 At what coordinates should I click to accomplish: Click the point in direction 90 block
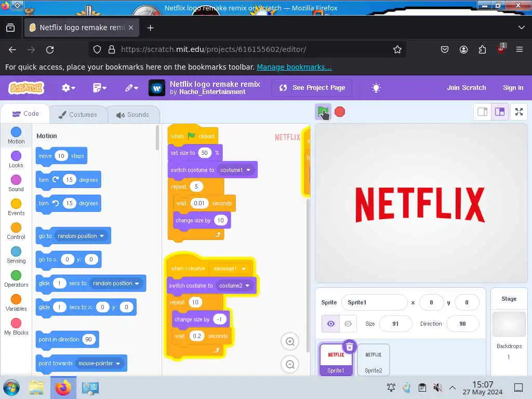(x=67, y=340)
